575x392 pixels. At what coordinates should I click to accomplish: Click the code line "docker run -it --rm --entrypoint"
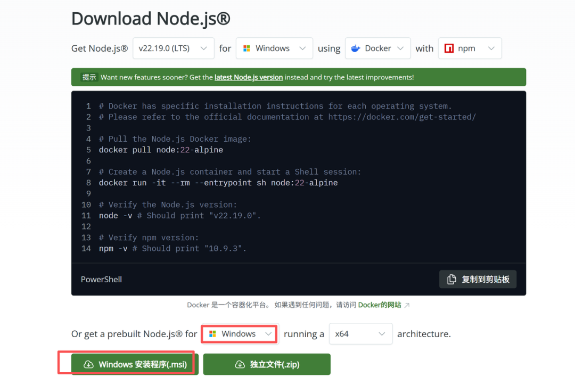tap(218, 183)
